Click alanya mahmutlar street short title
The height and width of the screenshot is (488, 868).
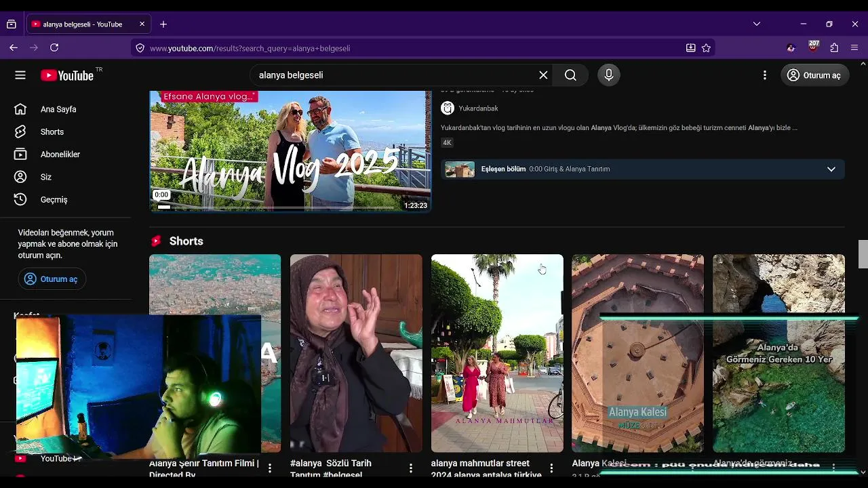point(486,468)
